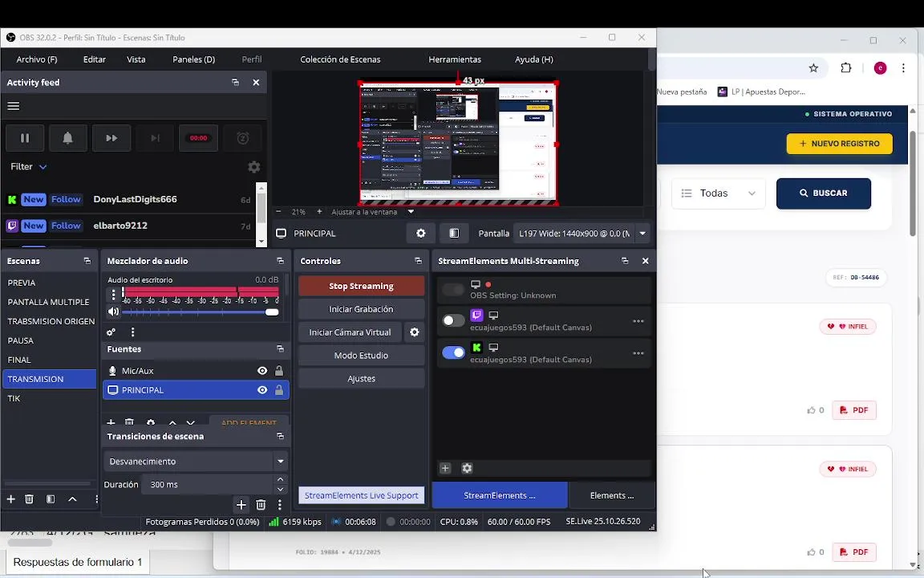Switch to the Elements tab
924x578 pixels.
[612, 495]
